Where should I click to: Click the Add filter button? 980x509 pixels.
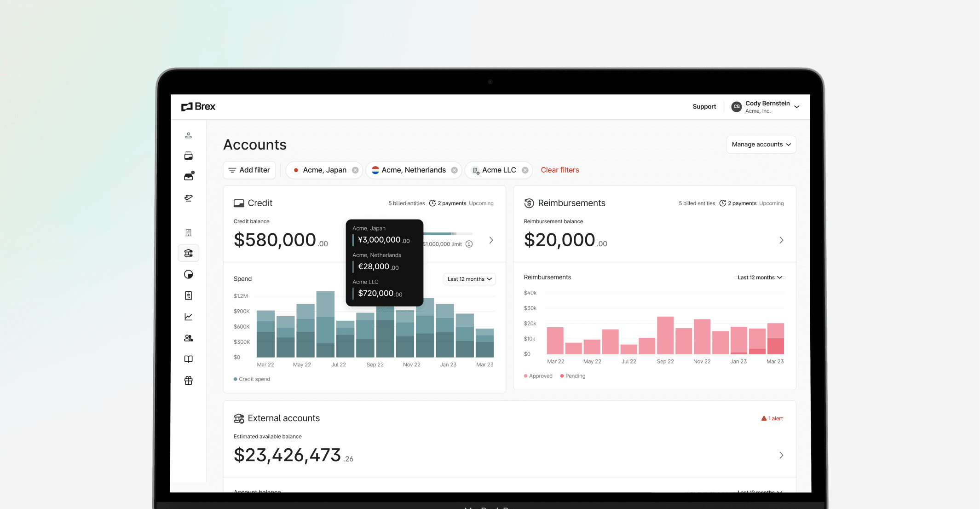tap(249, 170)
